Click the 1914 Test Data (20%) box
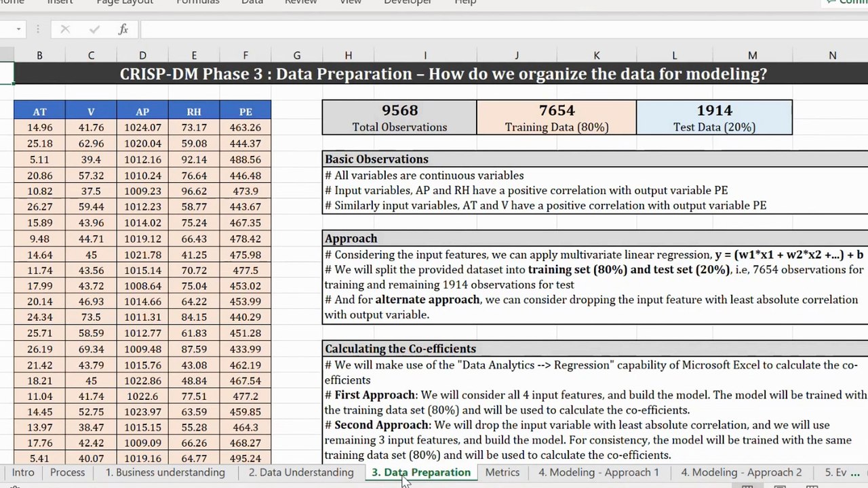Screen dimensions: 868x488 (714, 117)
